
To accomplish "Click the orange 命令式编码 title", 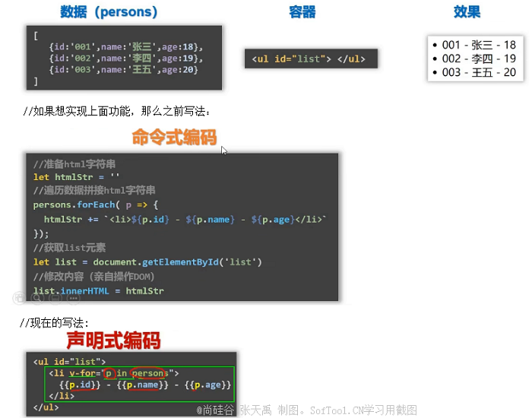I will [174, 137].
